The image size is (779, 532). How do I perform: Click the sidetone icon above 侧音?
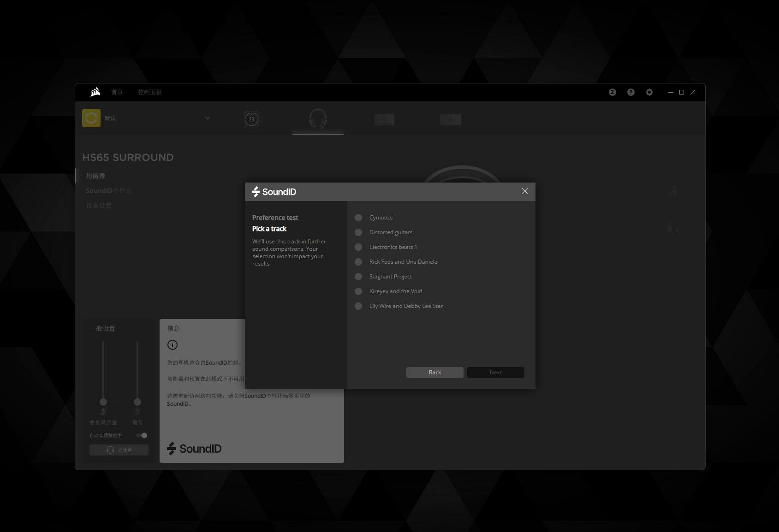[137, 412]
